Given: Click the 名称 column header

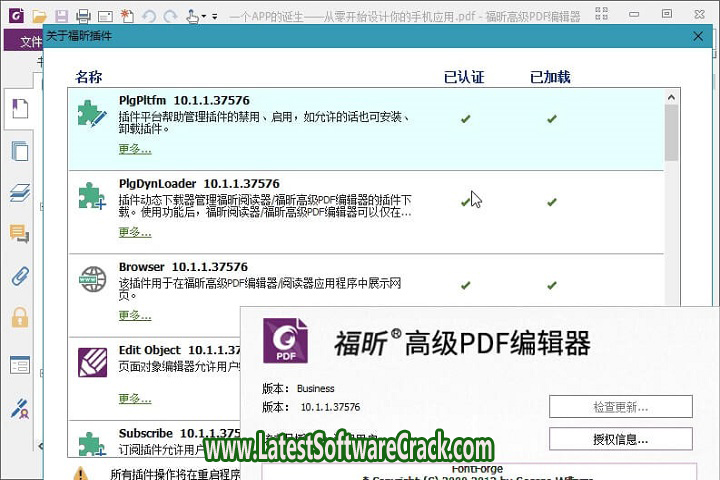Looking at the screenshot, I should coord(89,77).
